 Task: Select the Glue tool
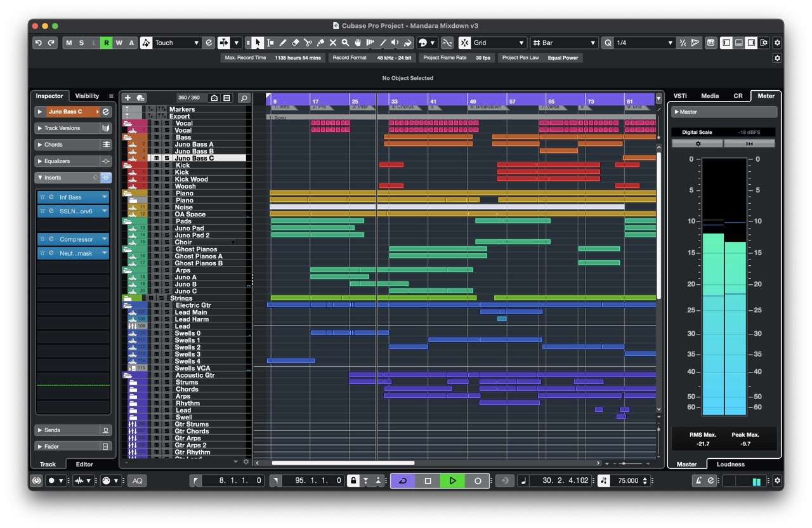pyautogui.click(x=320, y=43)
